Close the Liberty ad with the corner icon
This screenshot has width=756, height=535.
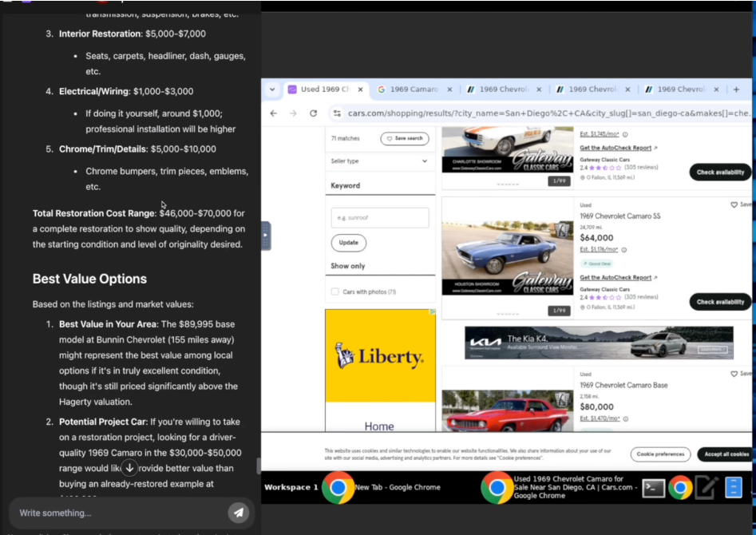(433, 312)
